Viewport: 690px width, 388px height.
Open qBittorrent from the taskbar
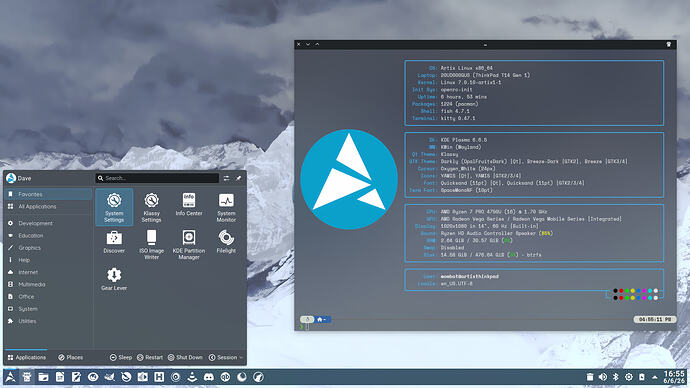[x=225, y=377]
